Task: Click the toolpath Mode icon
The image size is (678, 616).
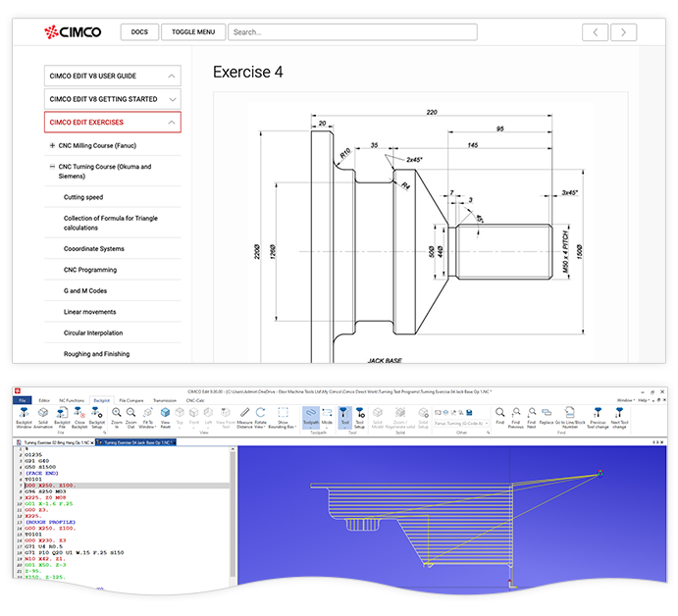Action: point(327,416)
